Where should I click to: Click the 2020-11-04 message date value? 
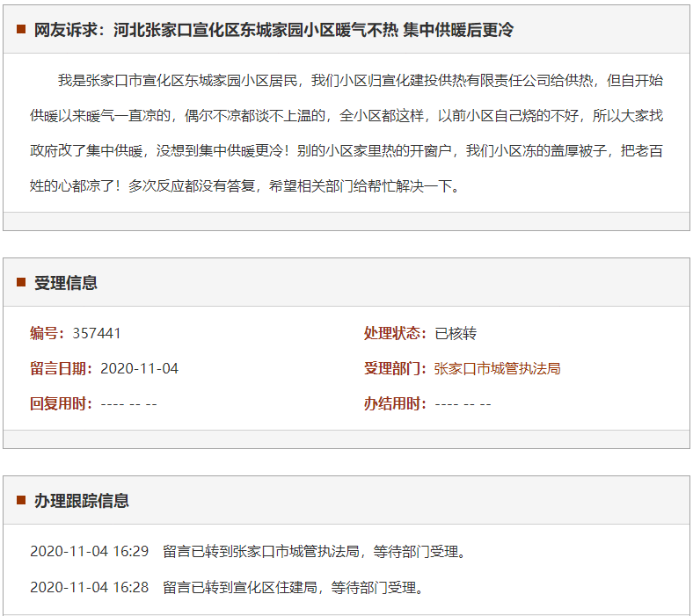click(x=140, y=369)
